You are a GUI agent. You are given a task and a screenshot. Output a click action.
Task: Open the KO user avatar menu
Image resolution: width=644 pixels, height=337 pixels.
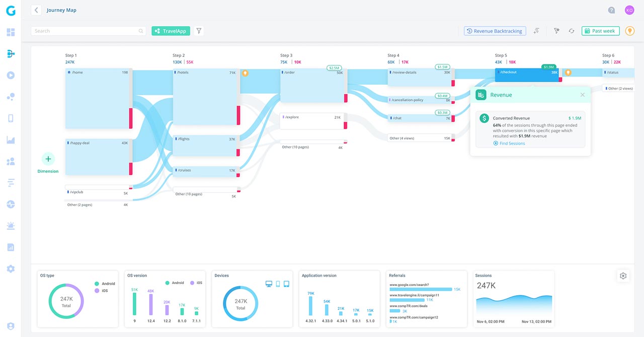[x=629, y=10]
